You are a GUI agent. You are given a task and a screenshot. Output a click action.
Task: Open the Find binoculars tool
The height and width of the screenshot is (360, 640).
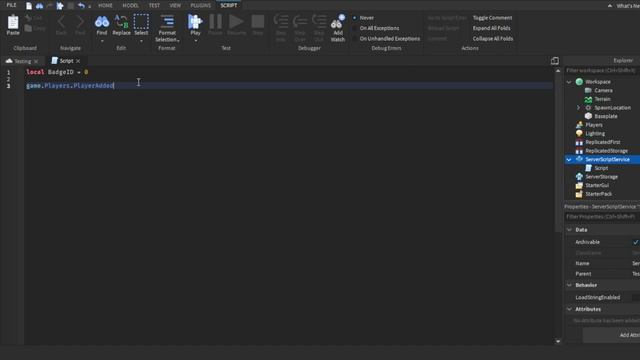[x=102, y=21]
